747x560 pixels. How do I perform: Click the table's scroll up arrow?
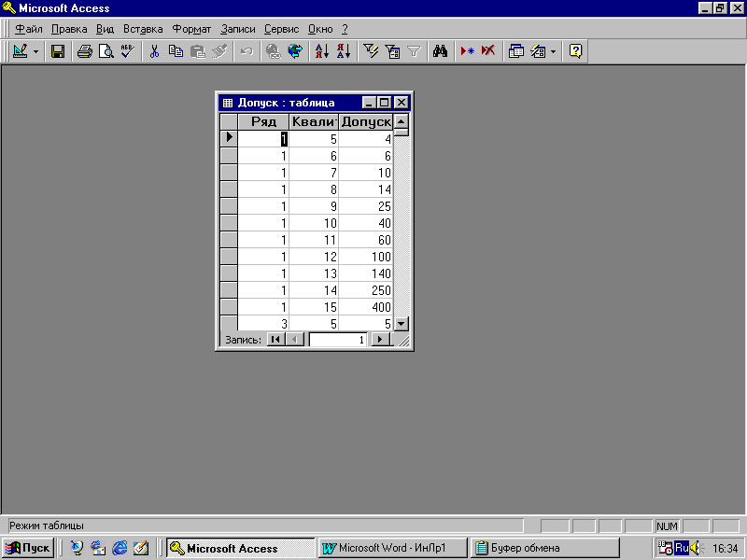pos(402,121)
